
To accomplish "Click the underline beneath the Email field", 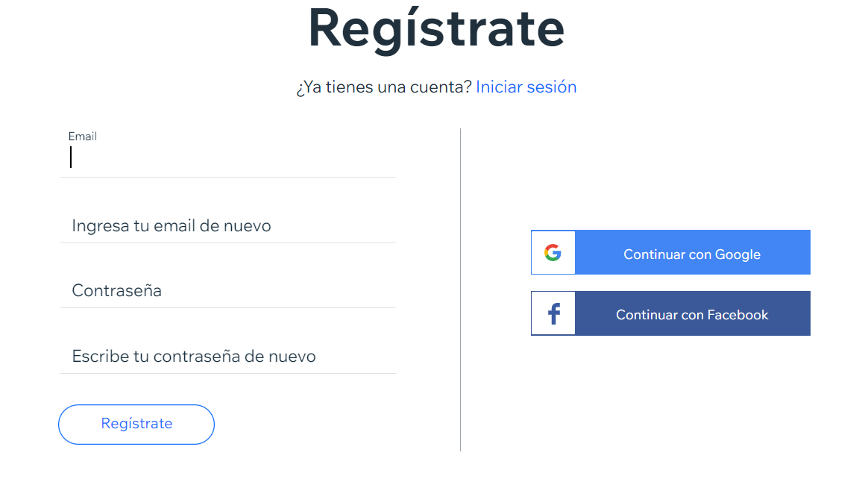I will click(227, 177).
